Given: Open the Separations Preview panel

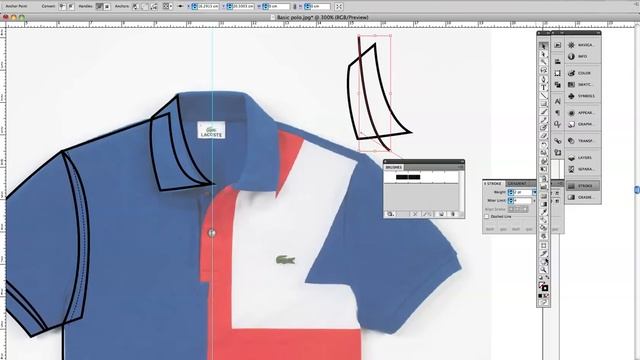Looking at the screenshot, I should coord(582,169).
